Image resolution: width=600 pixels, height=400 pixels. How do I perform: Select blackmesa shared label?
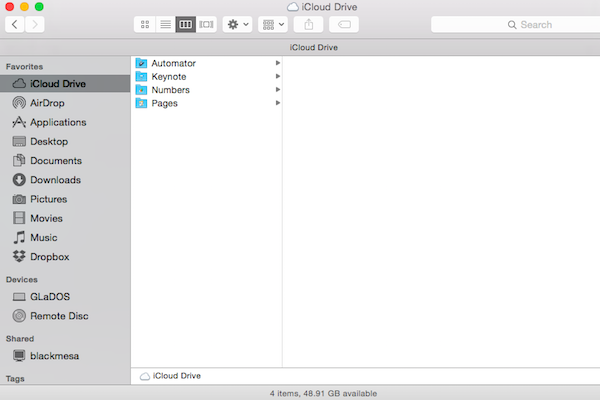(55, 356)
